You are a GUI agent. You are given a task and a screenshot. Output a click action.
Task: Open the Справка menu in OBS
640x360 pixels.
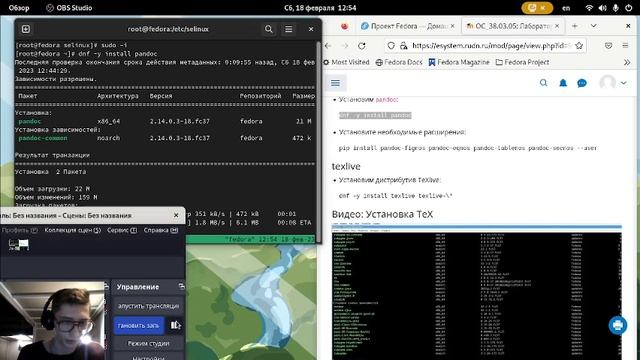[x=161, y=230]
